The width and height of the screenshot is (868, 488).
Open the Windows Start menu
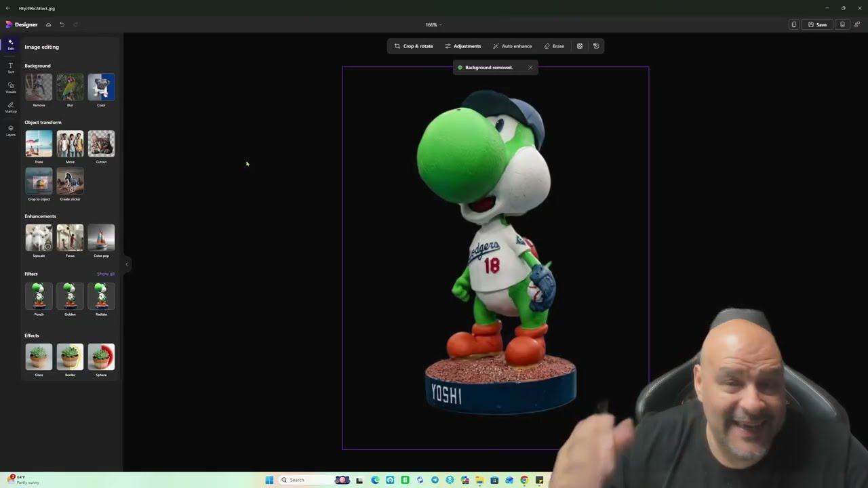(269, 480)
